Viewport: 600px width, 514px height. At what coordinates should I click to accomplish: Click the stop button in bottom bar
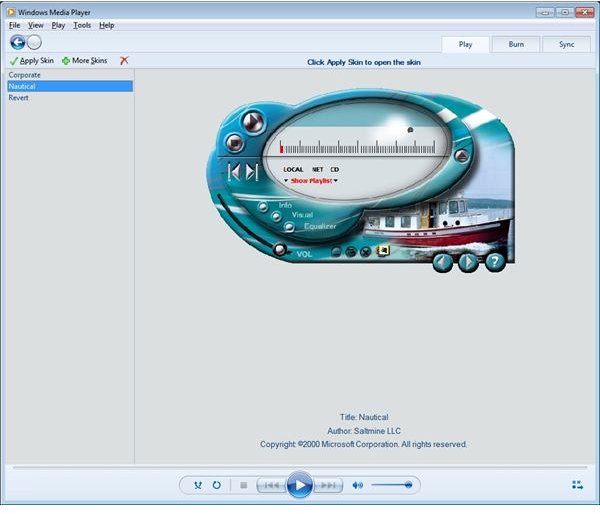[243, 485]
